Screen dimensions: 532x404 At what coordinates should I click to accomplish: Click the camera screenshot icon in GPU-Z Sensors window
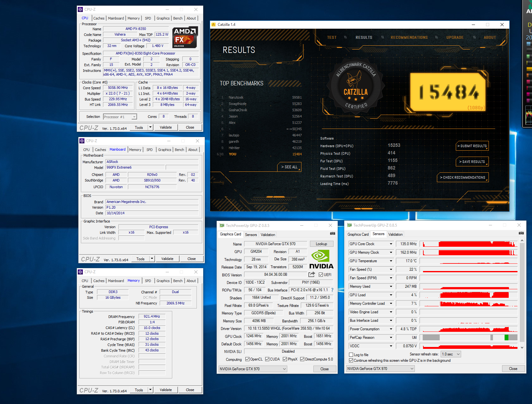(521, 233)
